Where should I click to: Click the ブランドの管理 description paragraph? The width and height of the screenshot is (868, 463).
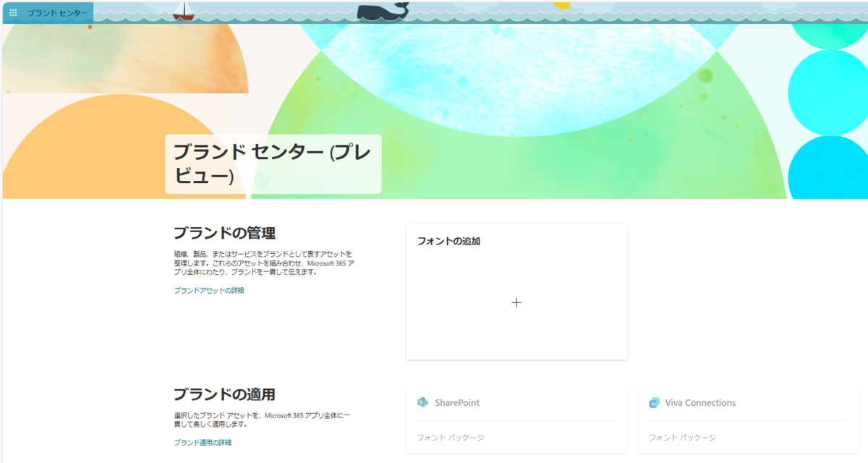click(264, 263)
